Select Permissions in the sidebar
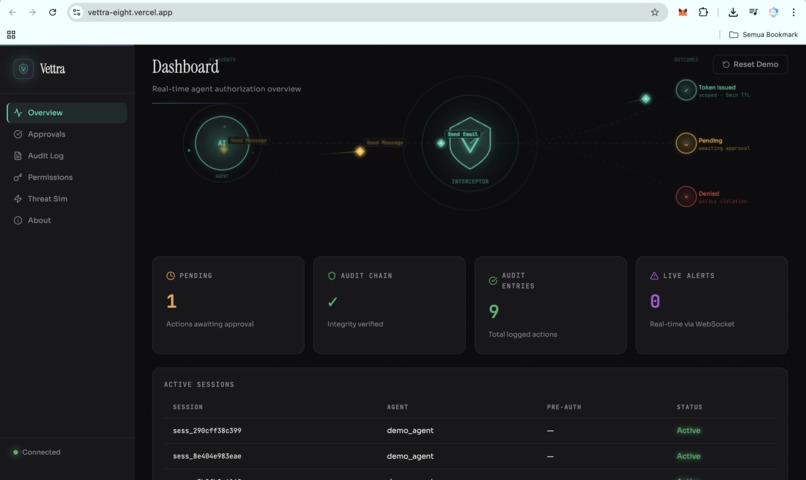Screen dimensions: 806x480 (67, 177)
